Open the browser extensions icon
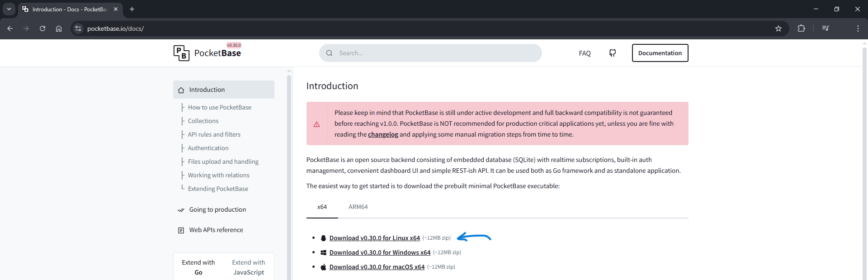The height and width of the screenshot is (280, 868). coord(801,28)
